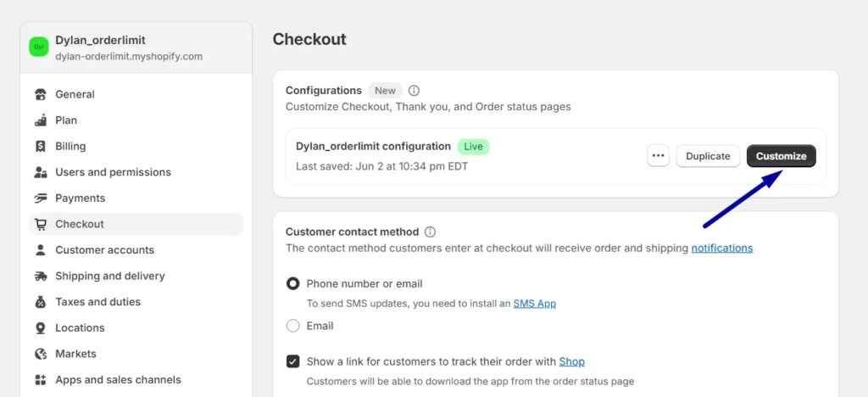Click the Dylan_orderlimit configuration title
868x397 pixels.
pos(373,147)
